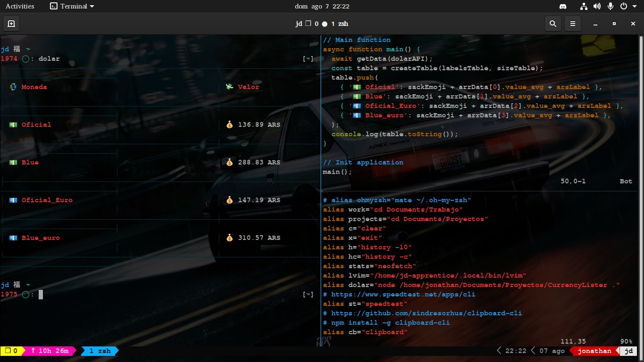Open a new terminal tab
The width and height of the screenshot is (644, 362).
click(11, 23)
